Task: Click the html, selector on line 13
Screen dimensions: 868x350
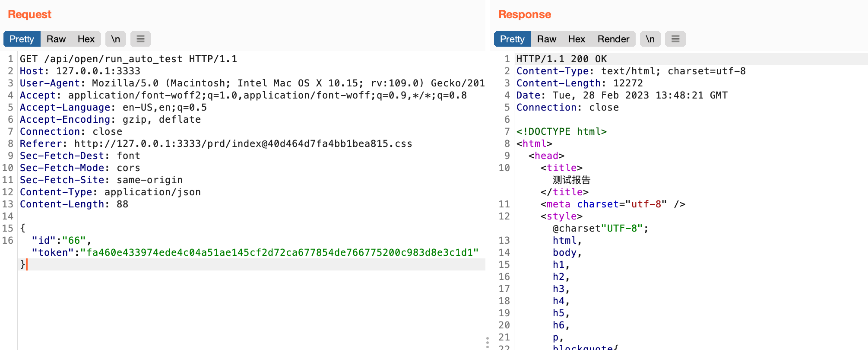Action: pos(567,240)
